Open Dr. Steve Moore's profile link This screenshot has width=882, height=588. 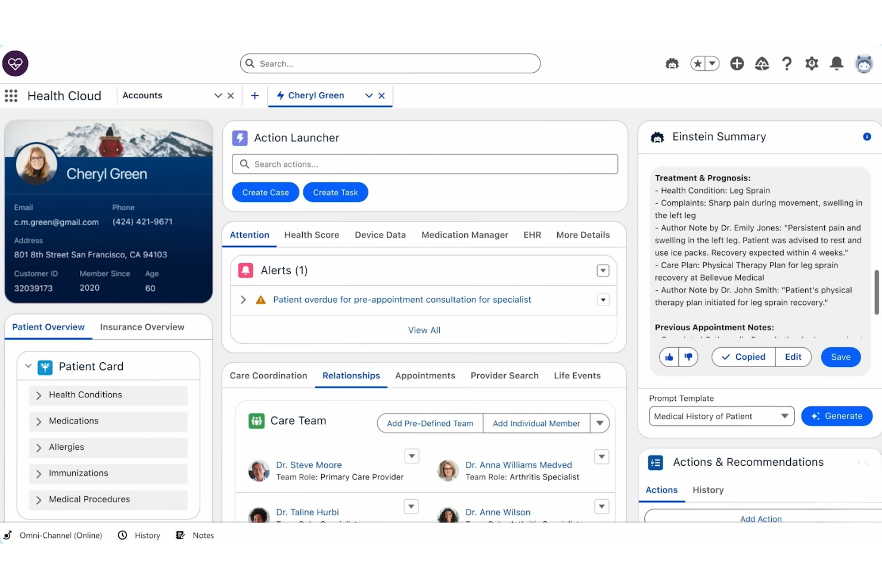coord(309,465)
